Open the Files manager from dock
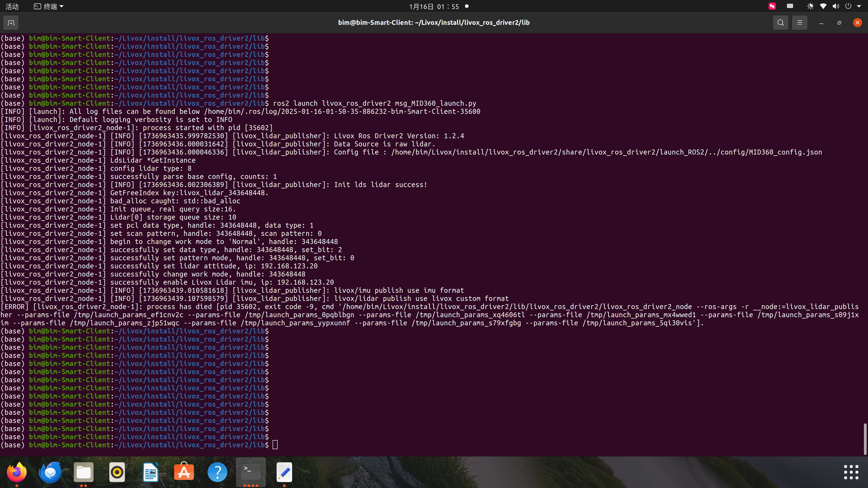The width and height of the screenshot is (868, 488). pos(83,472)
